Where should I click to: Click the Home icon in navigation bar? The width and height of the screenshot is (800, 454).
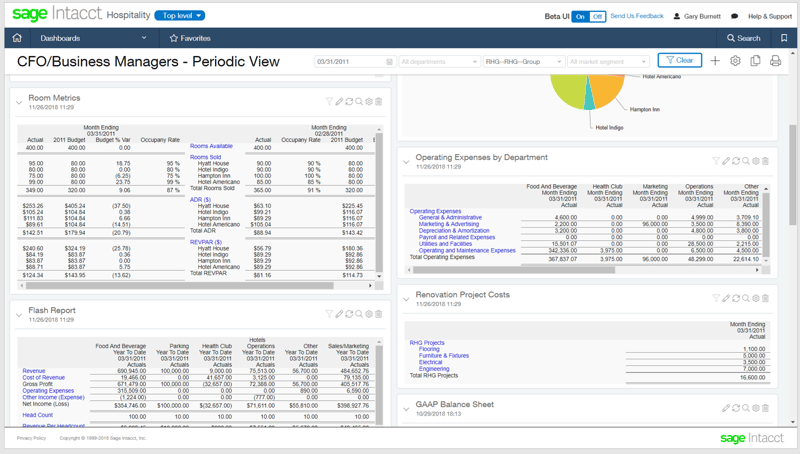(17, 38)
